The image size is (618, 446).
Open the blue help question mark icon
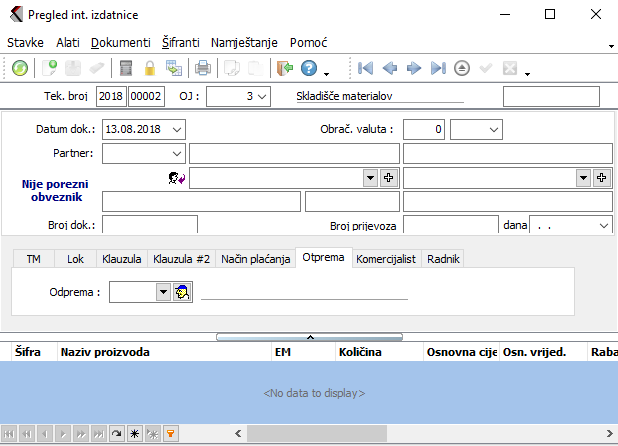(x=309, y=68)
